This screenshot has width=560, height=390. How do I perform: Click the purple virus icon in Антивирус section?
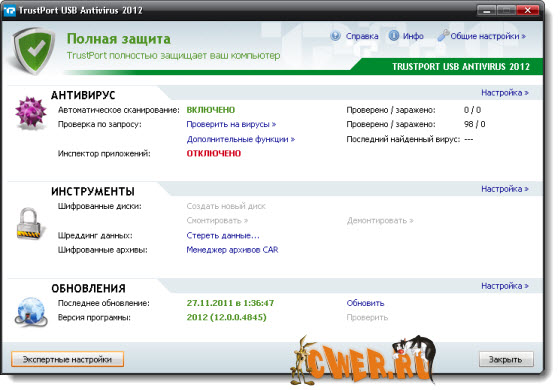tap(31, 113)
